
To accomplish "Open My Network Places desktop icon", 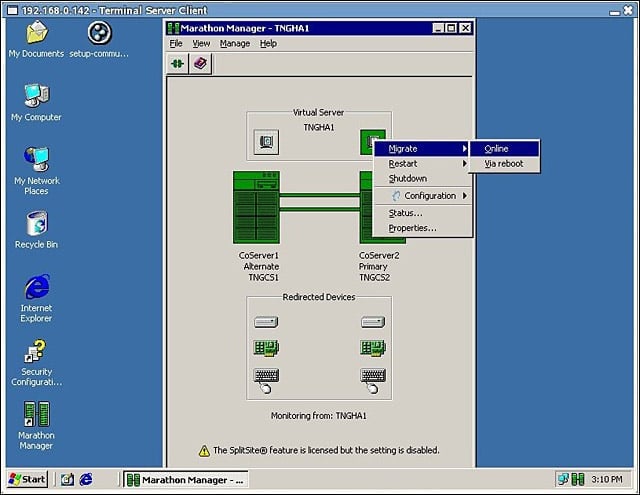I will (x=37, y=159).
